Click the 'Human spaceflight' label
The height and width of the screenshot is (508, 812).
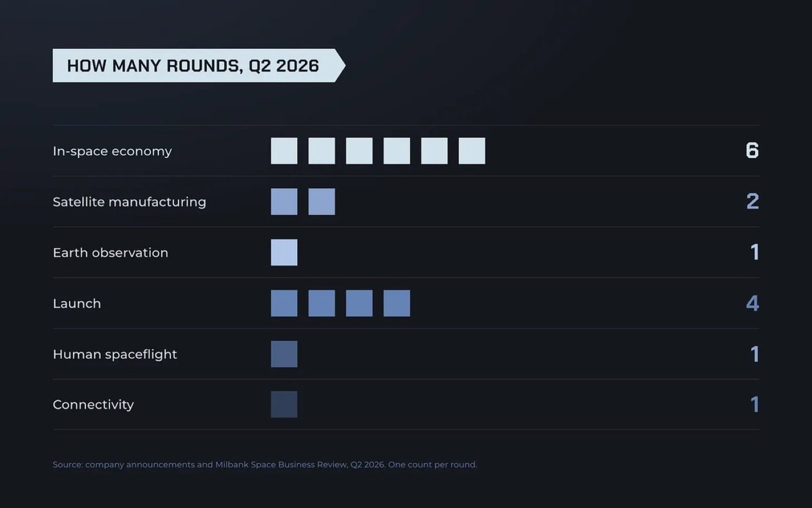point(115,354)
